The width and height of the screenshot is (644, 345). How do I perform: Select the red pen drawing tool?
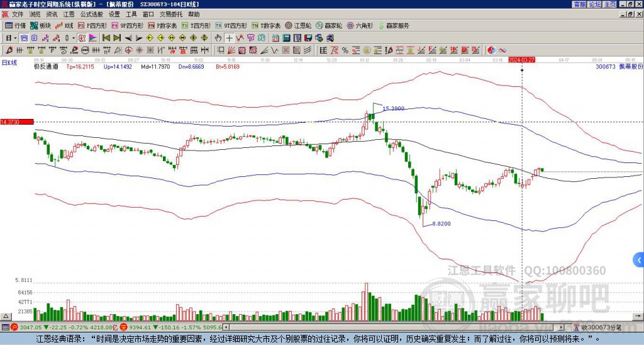[8, 50]
